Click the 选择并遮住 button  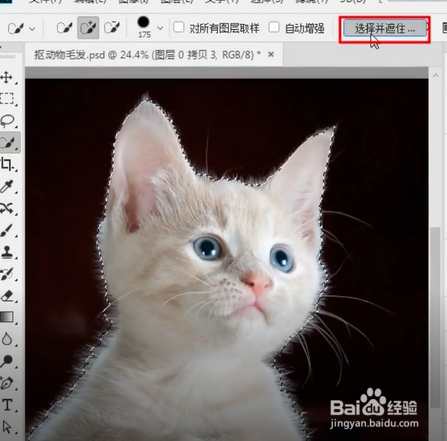pos(385,29)
